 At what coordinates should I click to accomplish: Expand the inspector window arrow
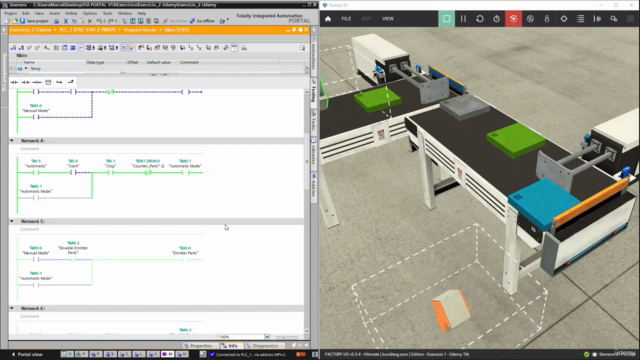[307, 346]
